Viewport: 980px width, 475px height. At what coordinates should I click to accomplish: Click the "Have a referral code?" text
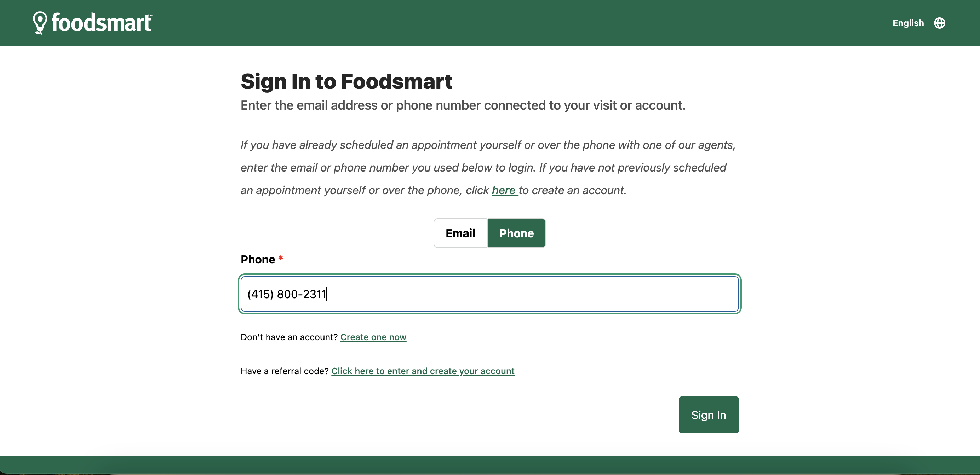pyautogui.click(x=284, y=371)
